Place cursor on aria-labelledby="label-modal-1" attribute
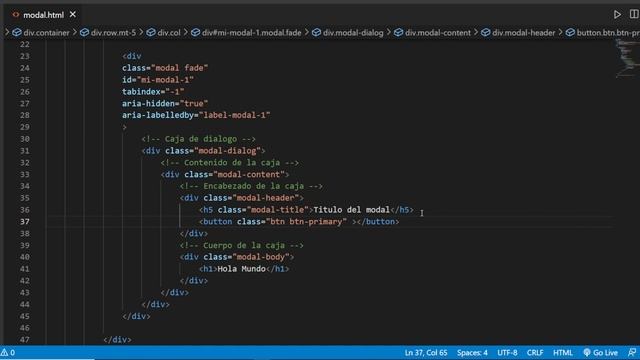 [x=196, y=116]
